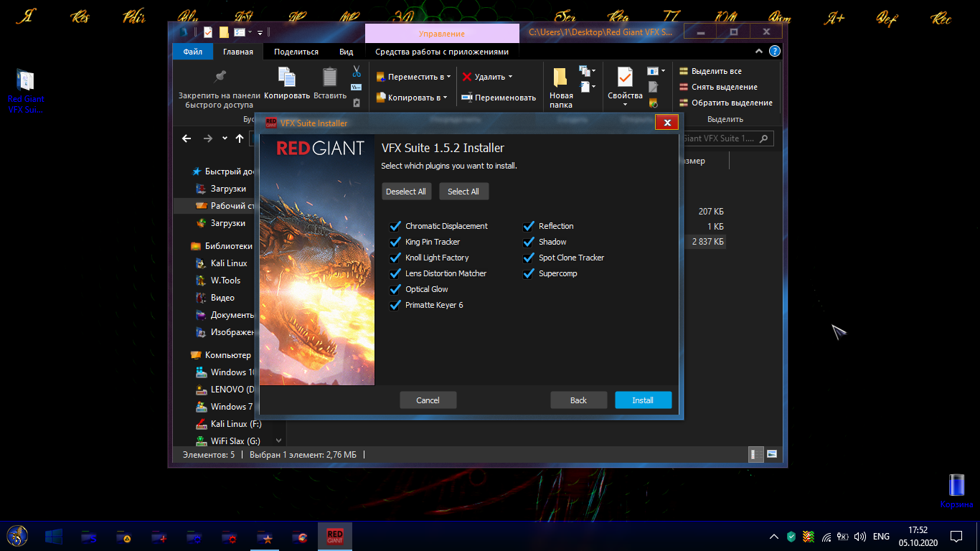Create a Новая папка in Explorer
980x551 pixels.
[x=561, y=87]
